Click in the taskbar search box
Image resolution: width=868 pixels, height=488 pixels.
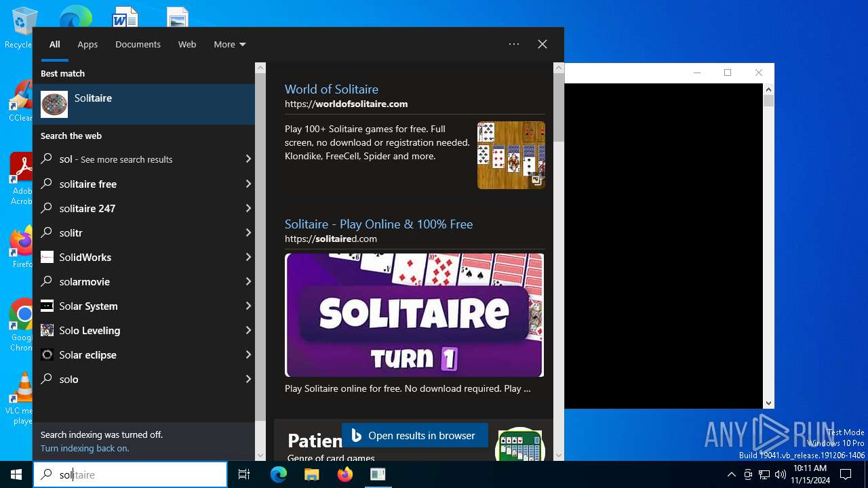click(130, 474)
